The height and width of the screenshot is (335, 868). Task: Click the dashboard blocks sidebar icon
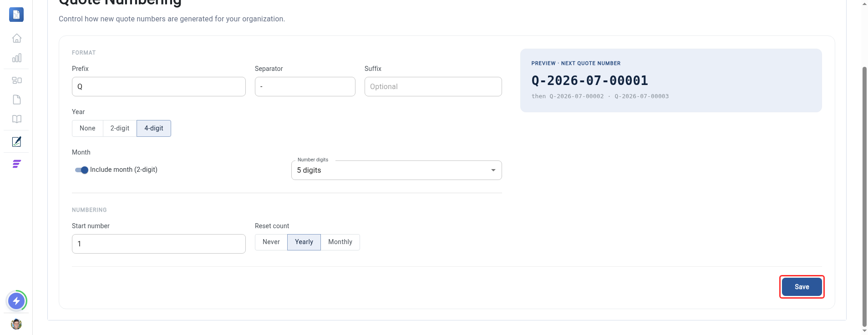(17, 80)
